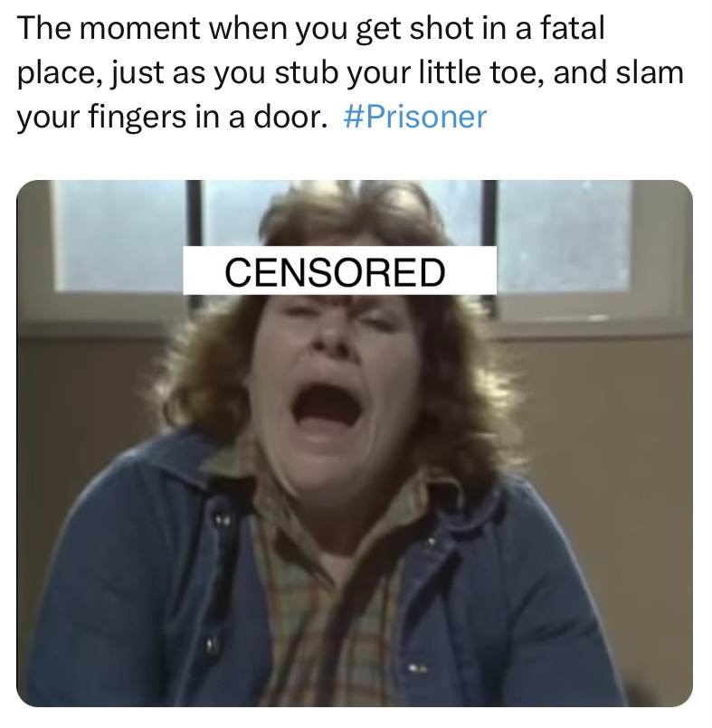The width and height of the screenshot is (712, 728).
Task: Click the words "shot in a fatal"
Action: [507, 28]
